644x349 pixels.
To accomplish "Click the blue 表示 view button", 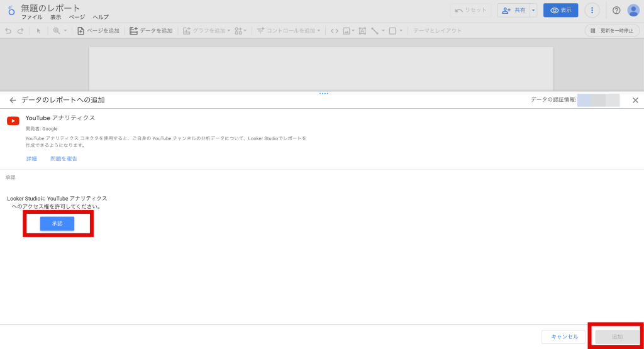I will [x=560, y=10].
